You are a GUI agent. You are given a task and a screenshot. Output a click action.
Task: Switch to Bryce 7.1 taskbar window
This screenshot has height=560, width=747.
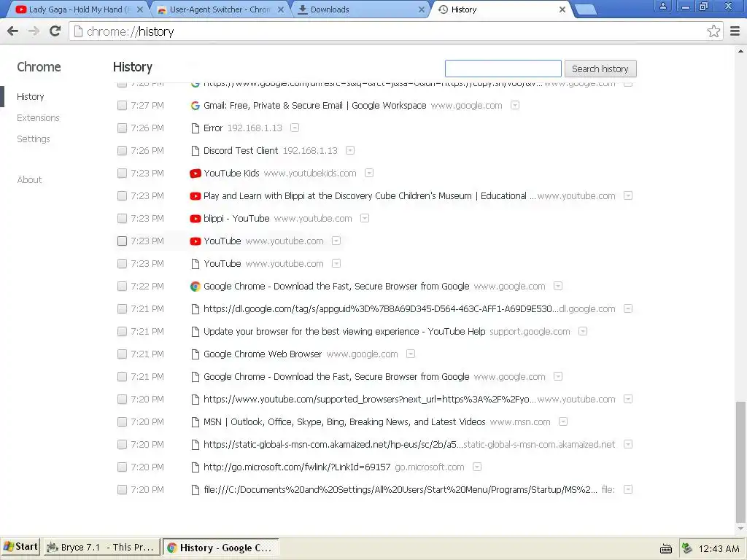click(101, 548)
